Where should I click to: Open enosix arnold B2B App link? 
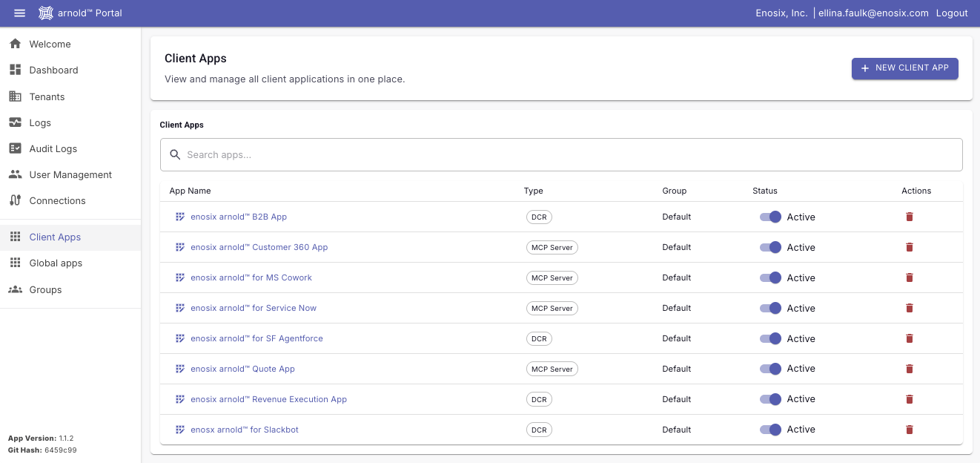point(239,217)
